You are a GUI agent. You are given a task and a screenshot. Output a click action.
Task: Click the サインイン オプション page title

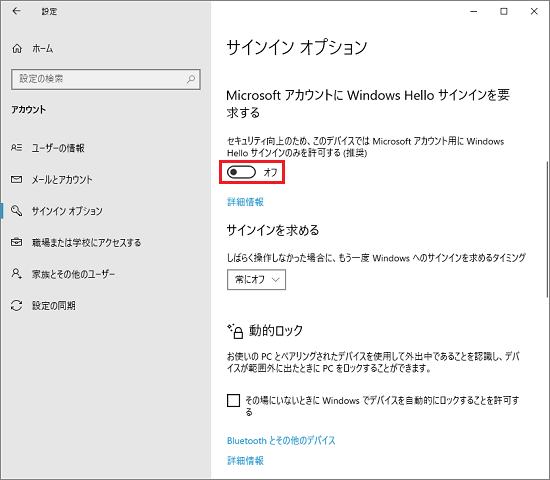point(297,47)
